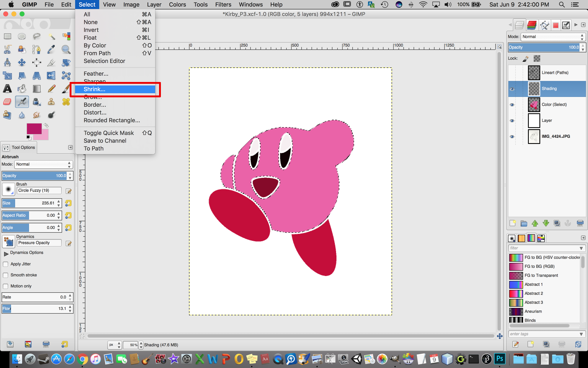Open the px unit dropdown
588x368 pixels.
[115, 345]
